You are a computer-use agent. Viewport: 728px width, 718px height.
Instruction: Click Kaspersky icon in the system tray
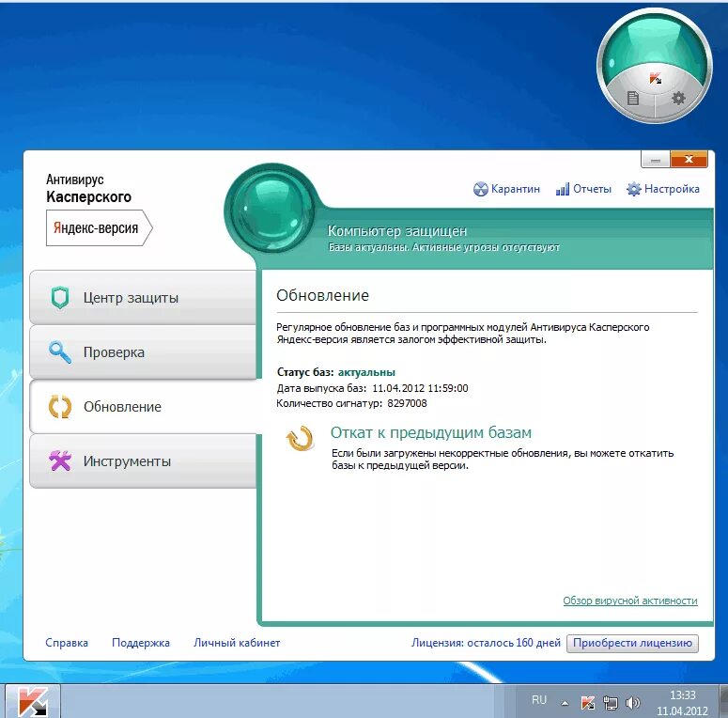(588, 703)
